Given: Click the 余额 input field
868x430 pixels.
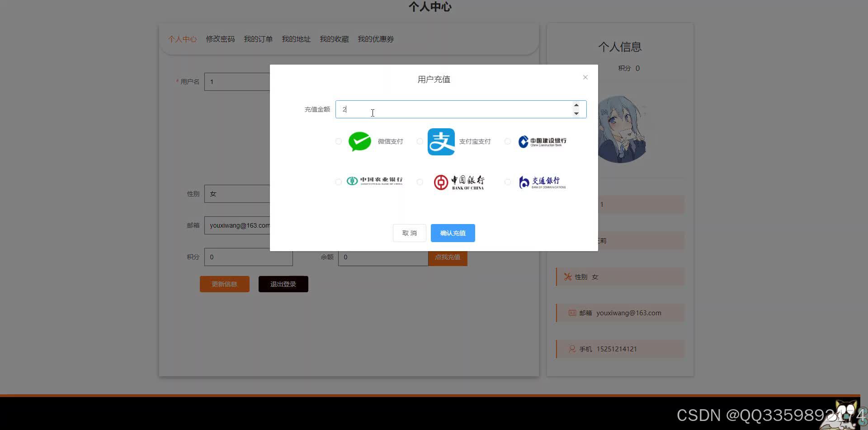Looking at the screenshot, I should 383,257.
